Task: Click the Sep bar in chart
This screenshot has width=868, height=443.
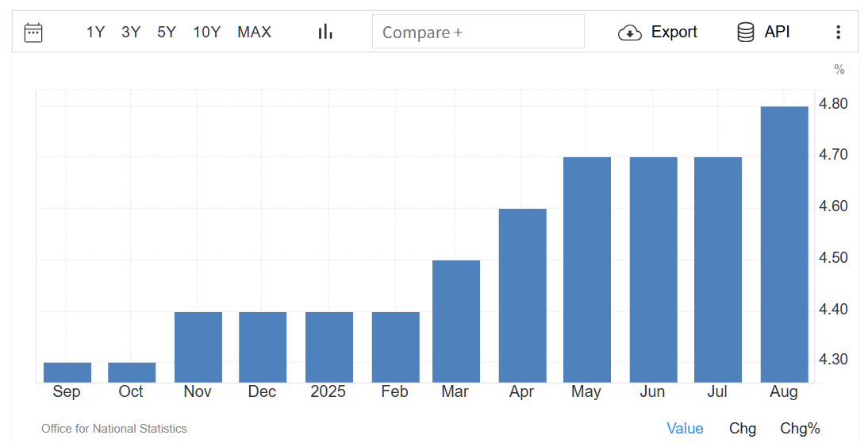Action: [67, 372]
